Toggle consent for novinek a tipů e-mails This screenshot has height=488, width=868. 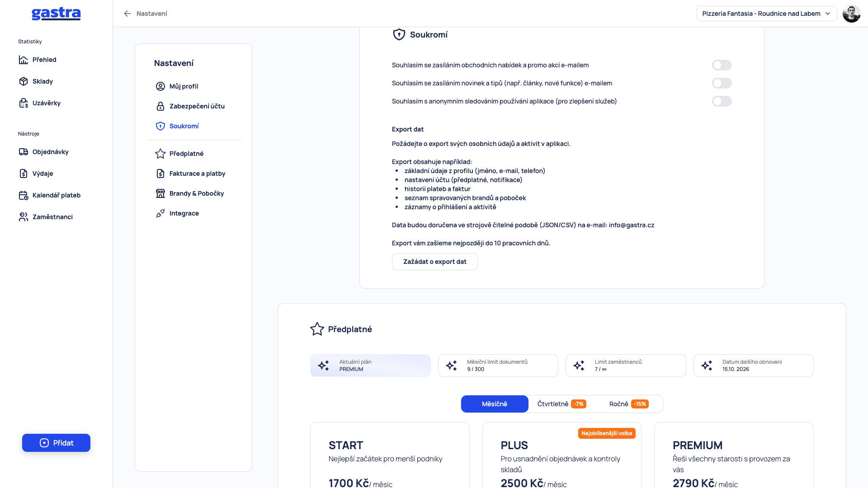(x=722, y=83)
